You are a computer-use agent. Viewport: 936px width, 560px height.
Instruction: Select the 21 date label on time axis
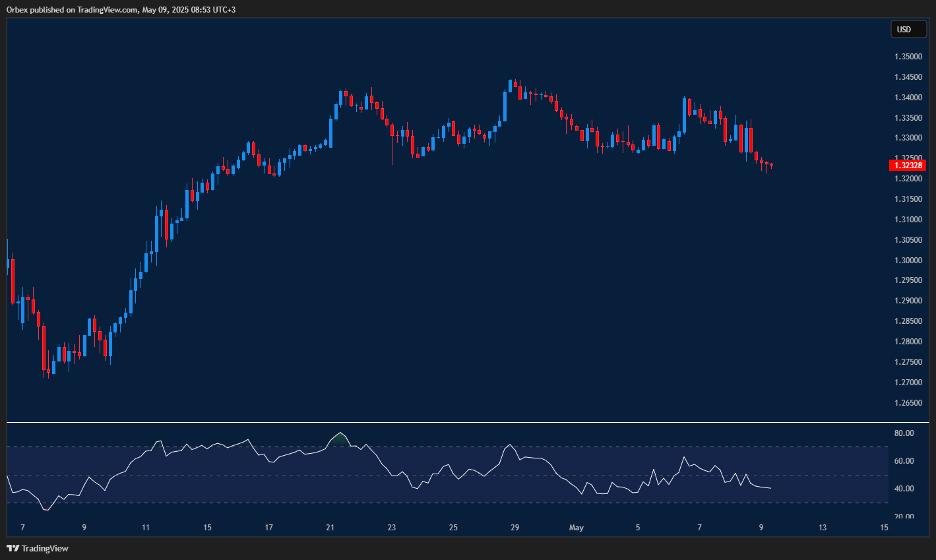[330, 528]
